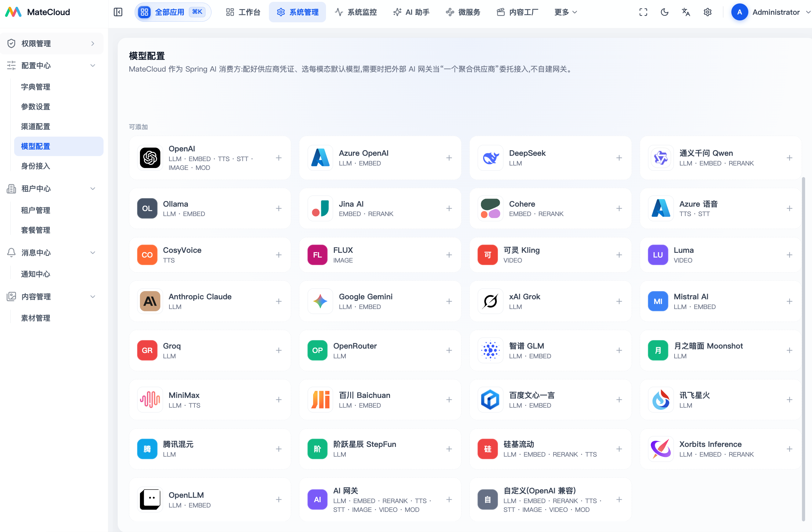This screenshot has width=812, height=532.
Task: Click the Cohere logo
Action: pyautogui.click(x=490, y=208)
